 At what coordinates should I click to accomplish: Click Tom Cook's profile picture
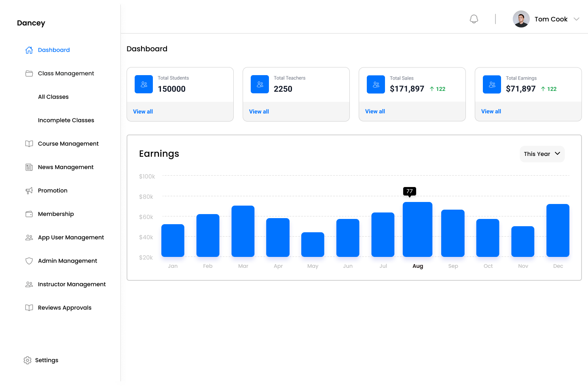(521, 19)
